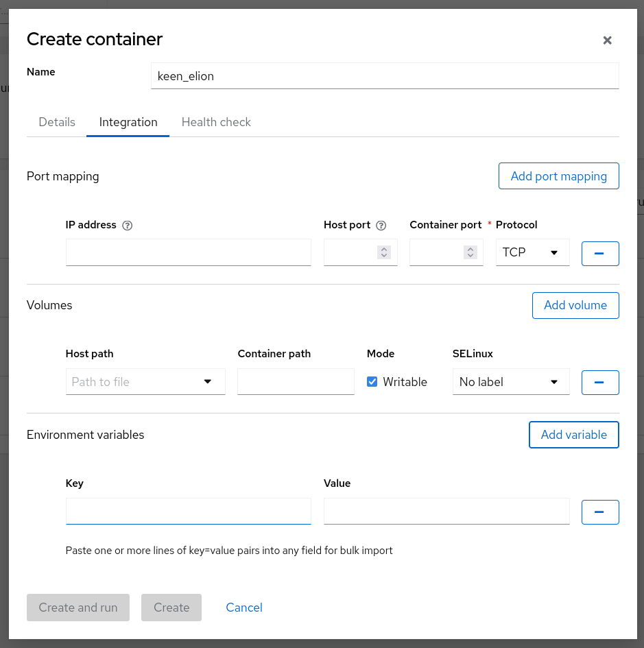The height and width of the screenshot is (648, 644).
Task: Close the Create container dialog
Action: (x=607, y=40)
